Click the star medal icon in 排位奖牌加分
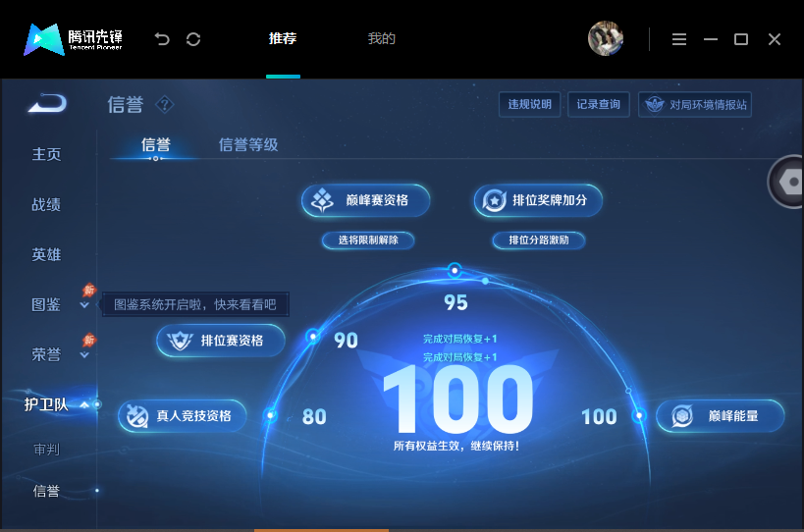 (x=495, y=200)
